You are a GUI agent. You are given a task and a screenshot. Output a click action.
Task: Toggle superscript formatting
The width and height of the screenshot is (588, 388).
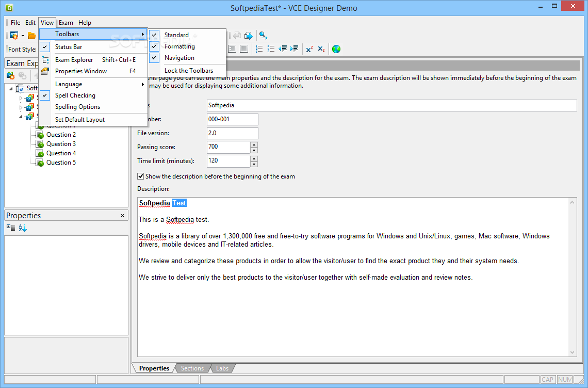pos(309,49)
